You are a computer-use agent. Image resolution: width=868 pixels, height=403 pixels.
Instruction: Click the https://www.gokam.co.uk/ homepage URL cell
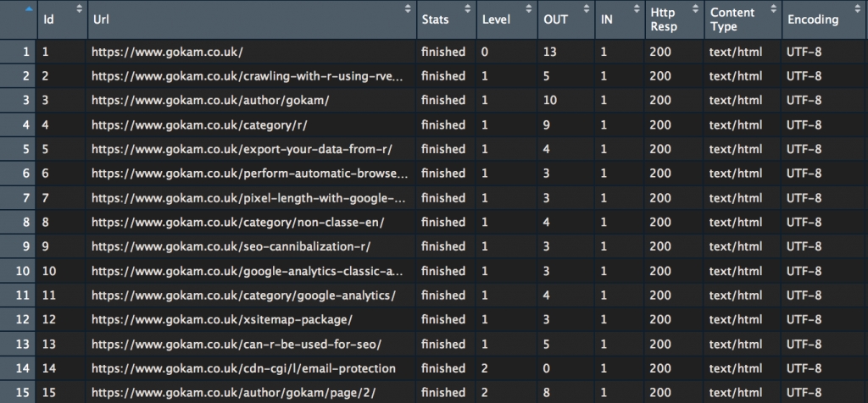point(167,52)
